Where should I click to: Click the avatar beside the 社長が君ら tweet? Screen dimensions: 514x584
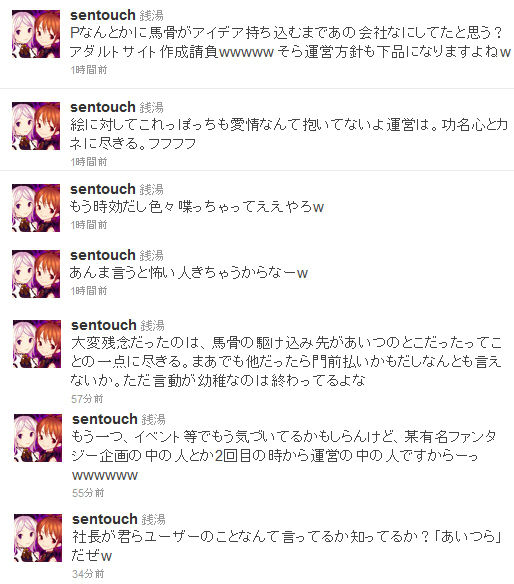[38, 538]
